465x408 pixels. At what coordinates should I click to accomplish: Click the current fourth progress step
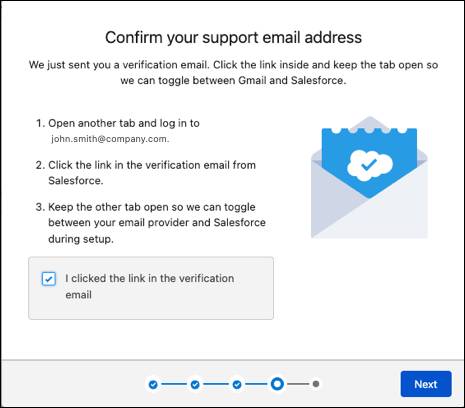click(277, 384)
